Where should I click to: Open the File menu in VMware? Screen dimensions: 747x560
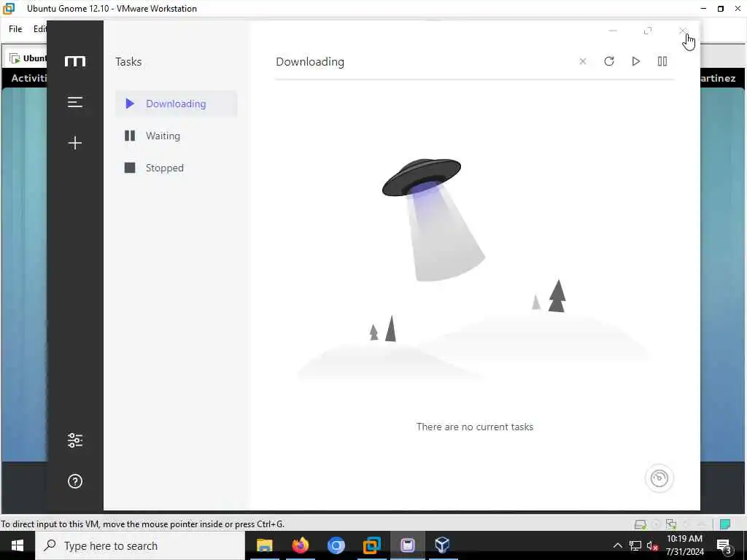15,29
